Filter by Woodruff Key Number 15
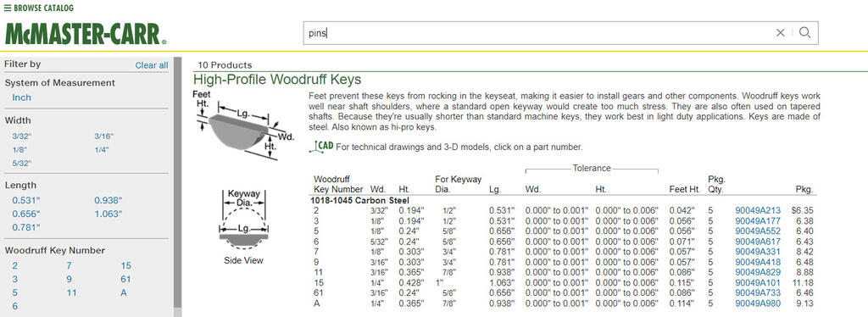The width and height of the screenshot is (868, 317). tap(125, 266)
